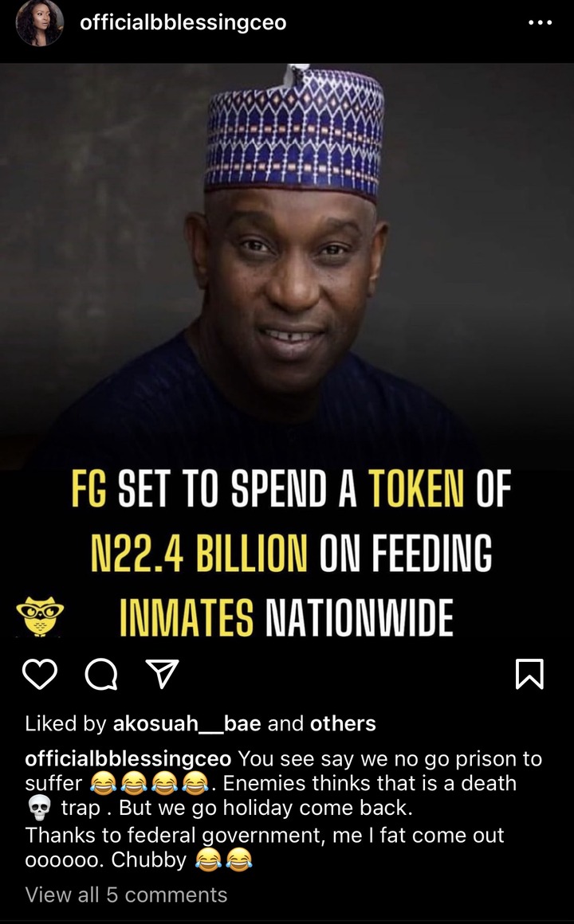Click officialbblessingceo username in the caption
574x924 pixels.
(128, 759)
